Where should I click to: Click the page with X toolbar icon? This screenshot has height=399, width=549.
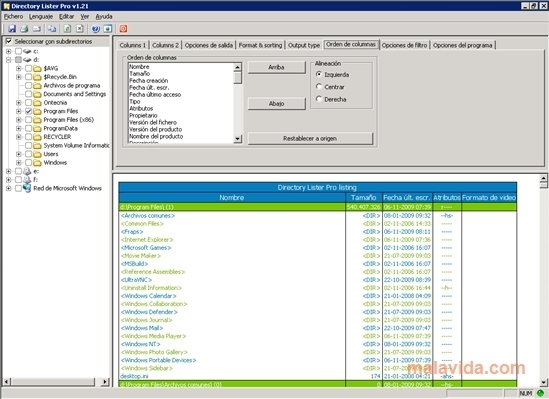pos(80,29)
